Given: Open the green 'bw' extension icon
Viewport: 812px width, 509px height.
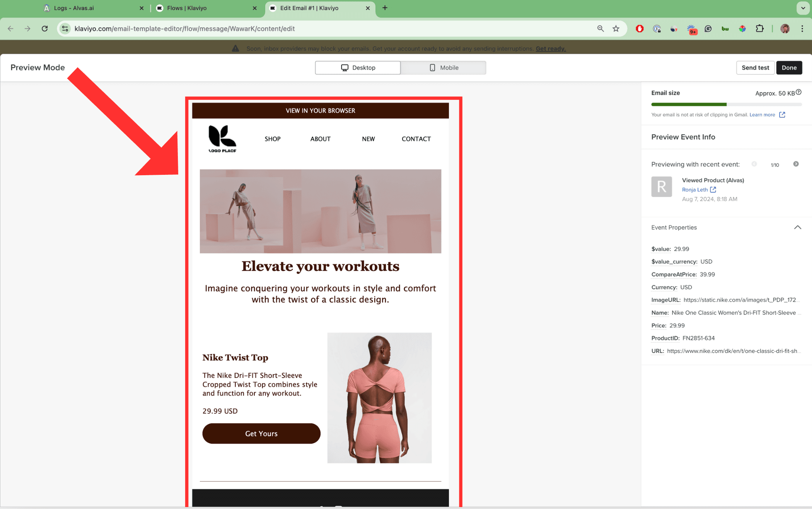Looking at the screenshot, I should pos(725,29).
